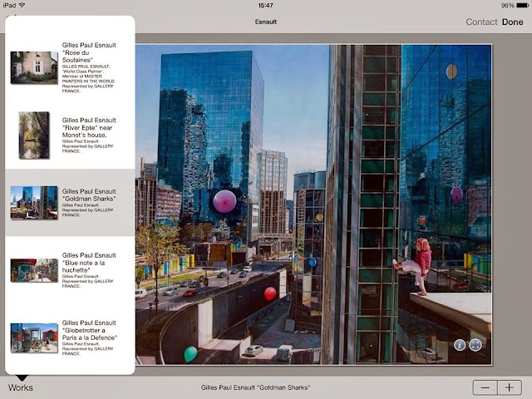532x399 pixels.
Task: Tap the Wi-Fi icon in status bar
Action: 22,5
